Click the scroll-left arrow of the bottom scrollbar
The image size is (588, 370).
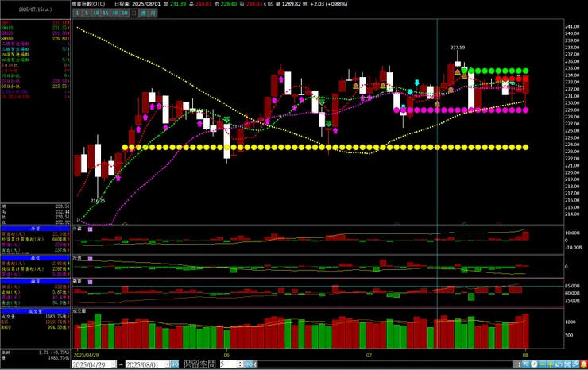255,364
